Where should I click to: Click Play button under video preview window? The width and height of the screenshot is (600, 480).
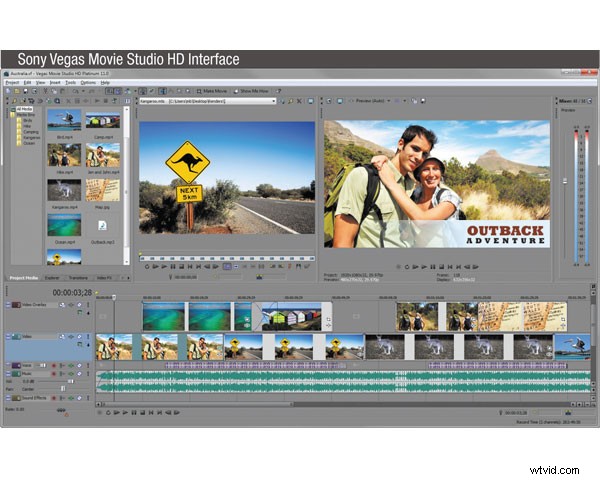424,267
